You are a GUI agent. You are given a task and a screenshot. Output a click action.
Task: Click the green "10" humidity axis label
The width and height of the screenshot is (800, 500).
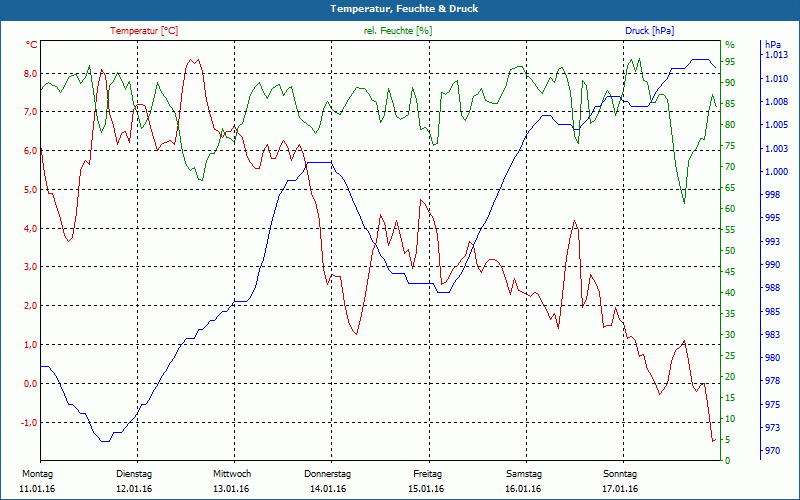(x=730, y=419)
